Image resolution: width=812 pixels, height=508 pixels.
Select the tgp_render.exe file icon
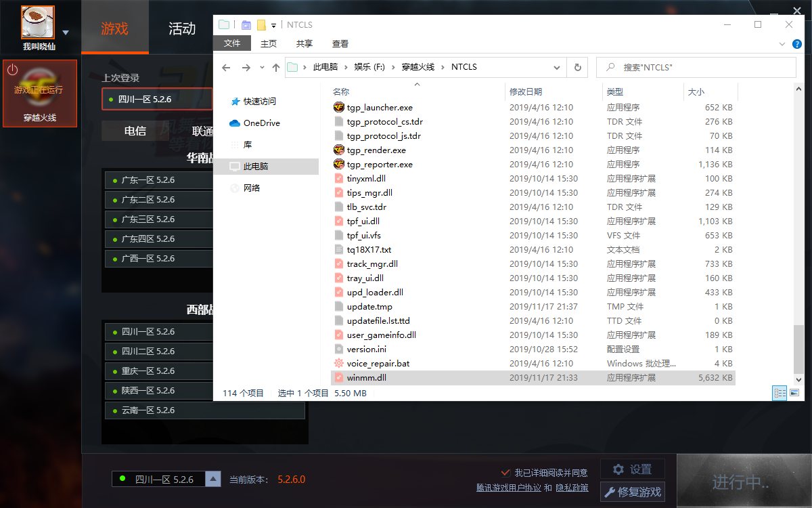click(x=339, y=150)
